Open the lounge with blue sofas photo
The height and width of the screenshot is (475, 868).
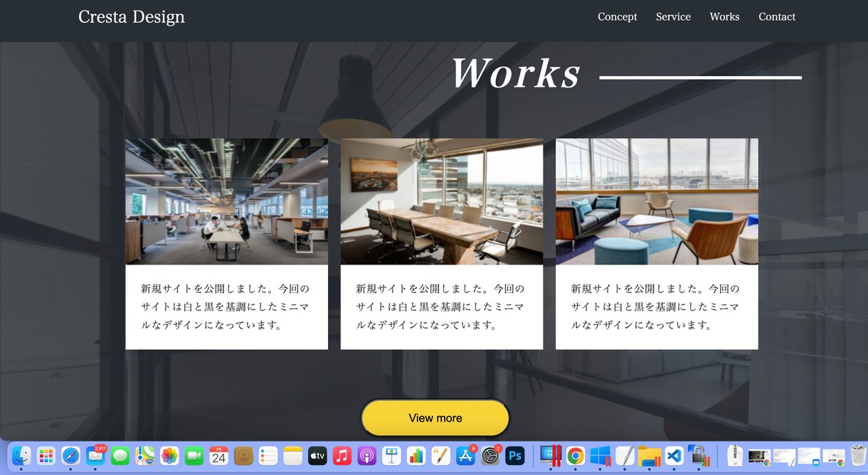(657, 201)
